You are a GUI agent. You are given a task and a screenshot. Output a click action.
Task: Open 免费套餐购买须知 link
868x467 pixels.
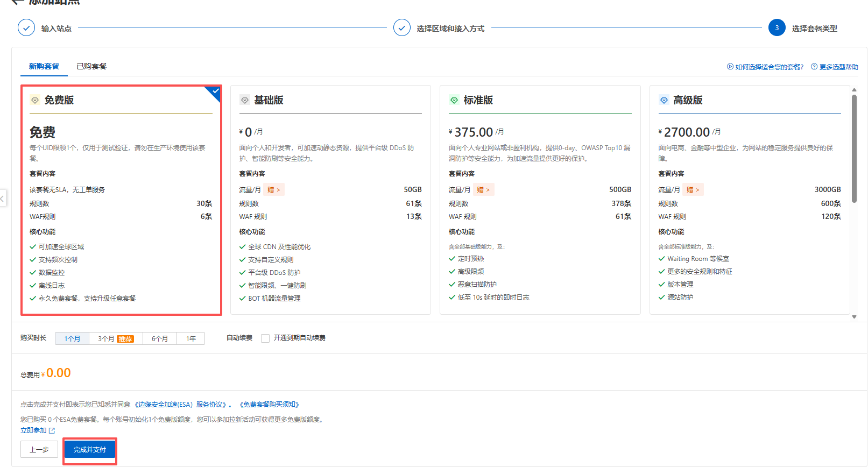pyautogui.click(x=269, y=405)
